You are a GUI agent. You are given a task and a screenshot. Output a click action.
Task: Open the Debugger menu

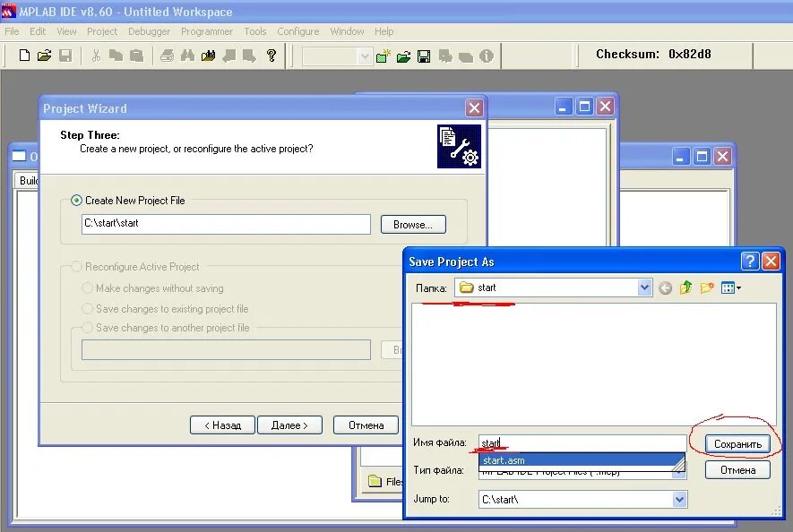click(149, 31)
